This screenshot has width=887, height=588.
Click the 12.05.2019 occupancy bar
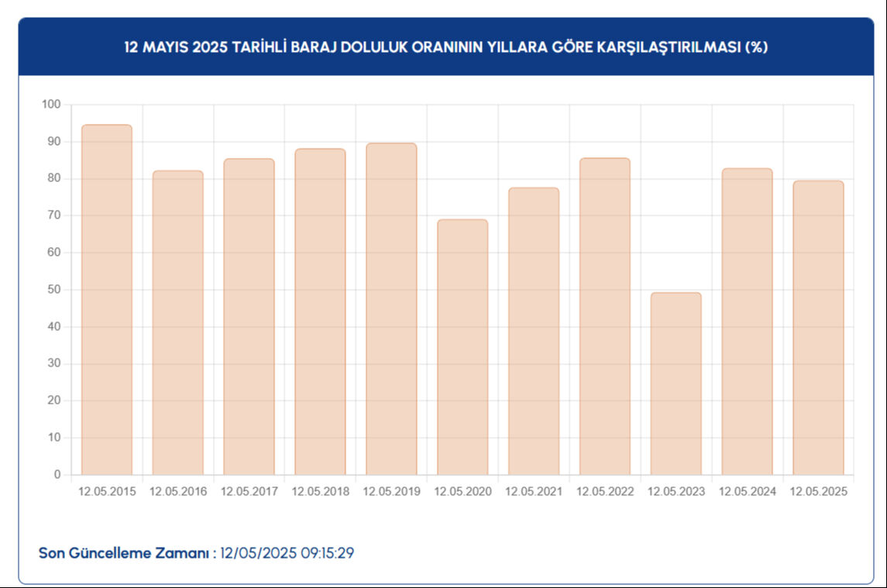click(x=391, y=309)
